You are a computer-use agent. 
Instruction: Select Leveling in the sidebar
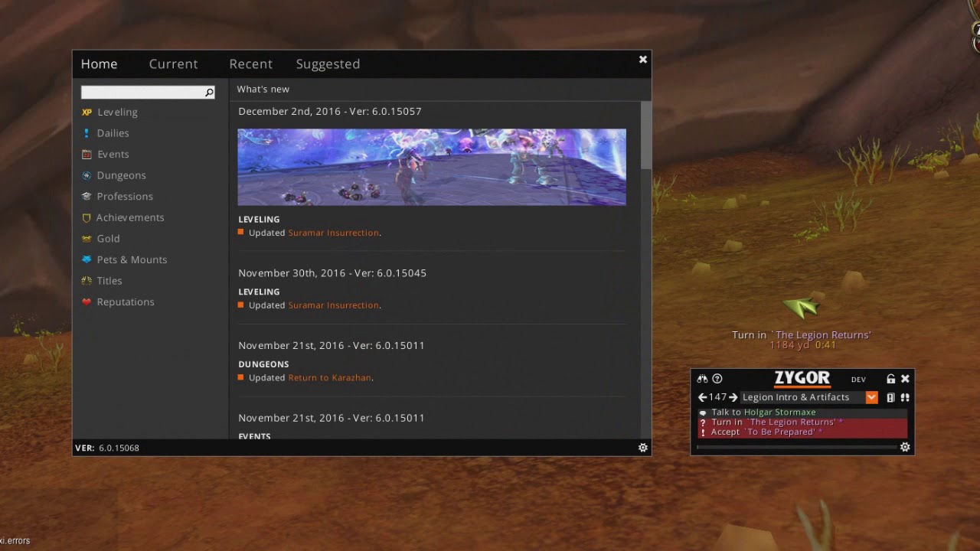(117, 112)
